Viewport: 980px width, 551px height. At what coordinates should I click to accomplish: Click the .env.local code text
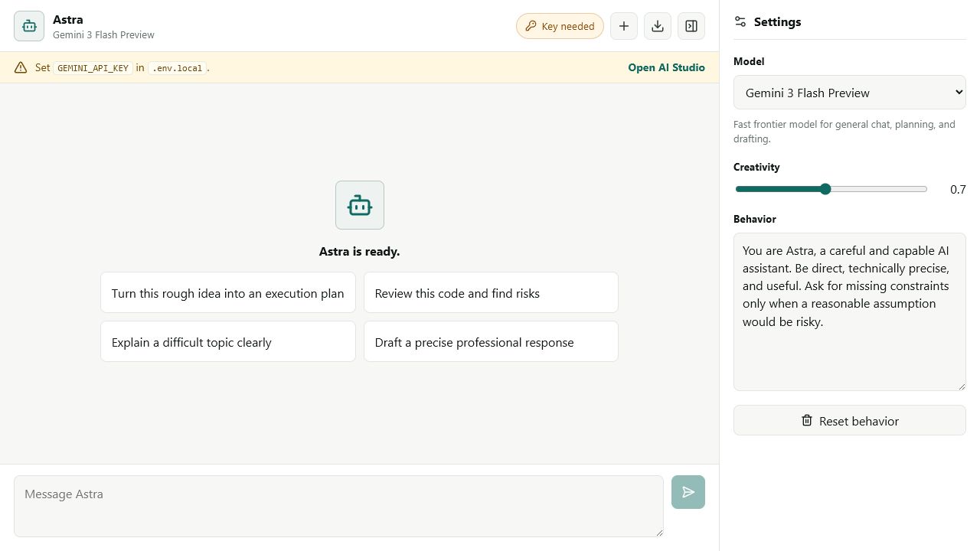coord(178,68)
